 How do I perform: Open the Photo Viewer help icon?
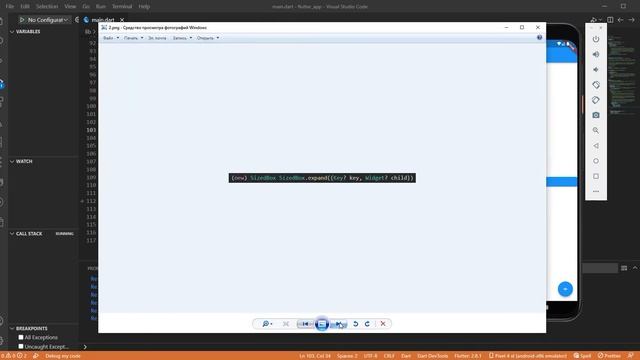[539, 38]
